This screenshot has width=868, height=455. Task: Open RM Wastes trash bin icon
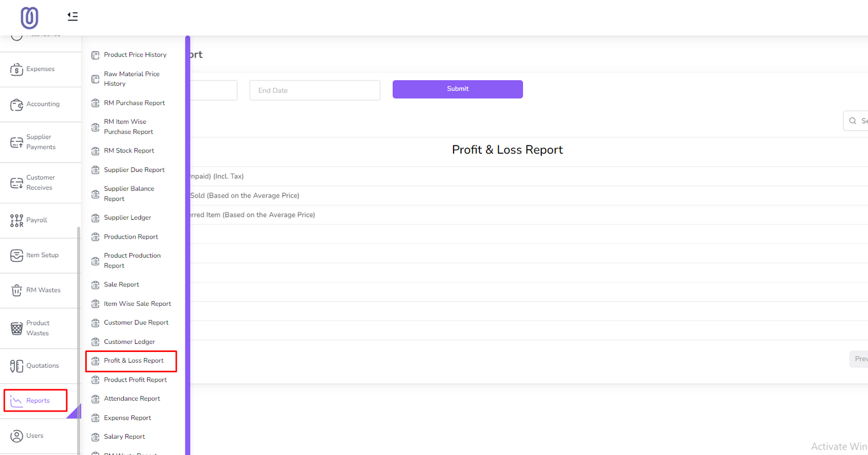17,290
